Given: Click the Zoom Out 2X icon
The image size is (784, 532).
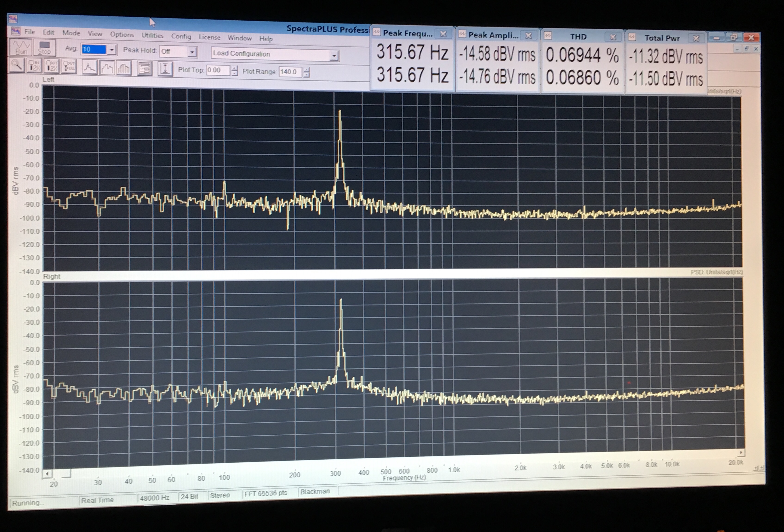Looking at the screenshot, I should (52, 66).
